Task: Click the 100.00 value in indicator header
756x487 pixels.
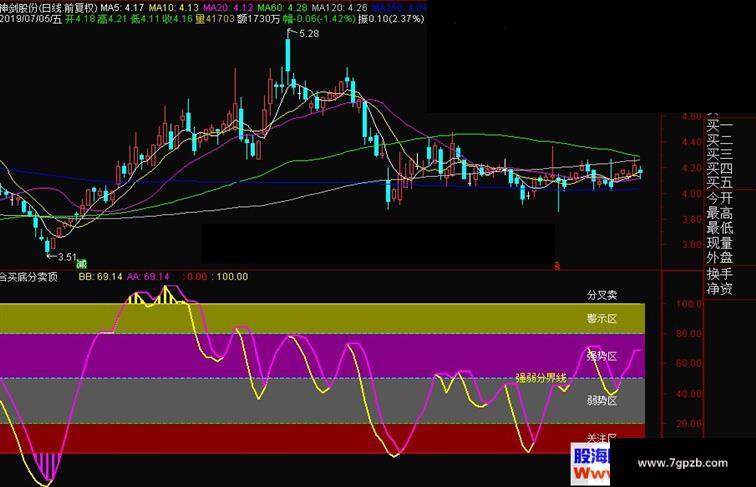Action: 232,277
